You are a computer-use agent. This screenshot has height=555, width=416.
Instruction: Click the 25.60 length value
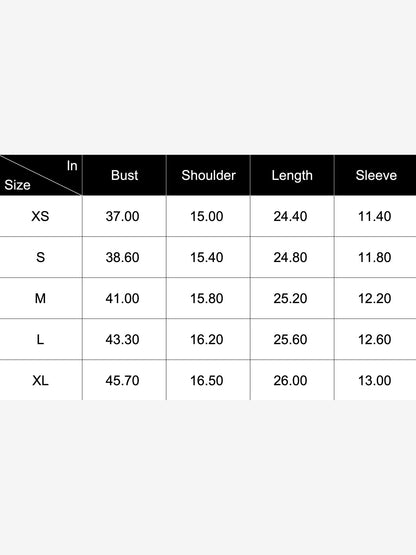[x=290, y=339]
